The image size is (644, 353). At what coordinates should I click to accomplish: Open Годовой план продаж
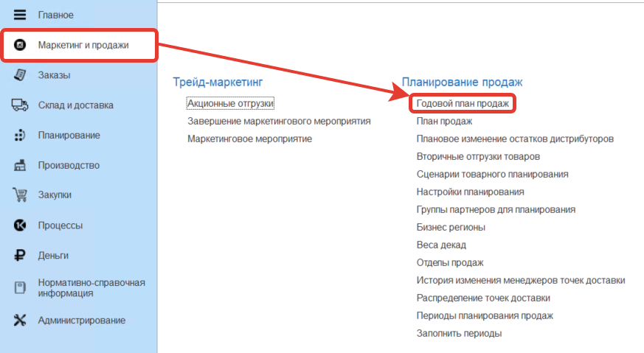(x=463, y=103)
